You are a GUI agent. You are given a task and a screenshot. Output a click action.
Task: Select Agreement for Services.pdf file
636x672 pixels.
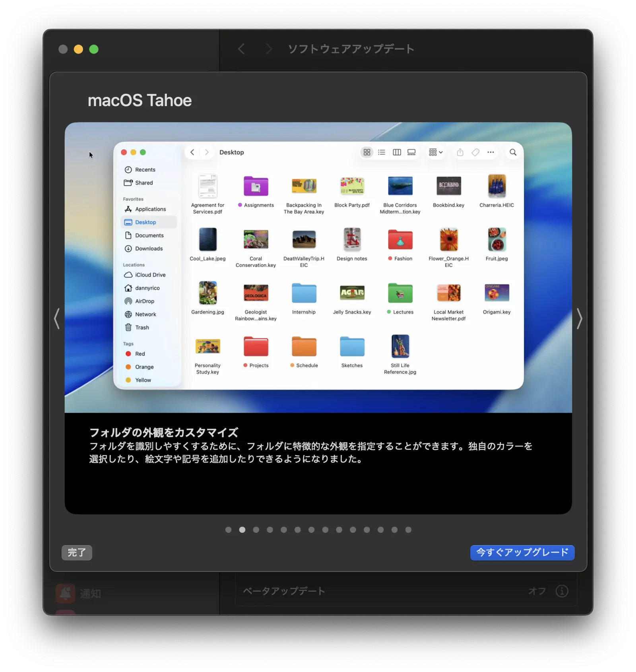point(208,186)
